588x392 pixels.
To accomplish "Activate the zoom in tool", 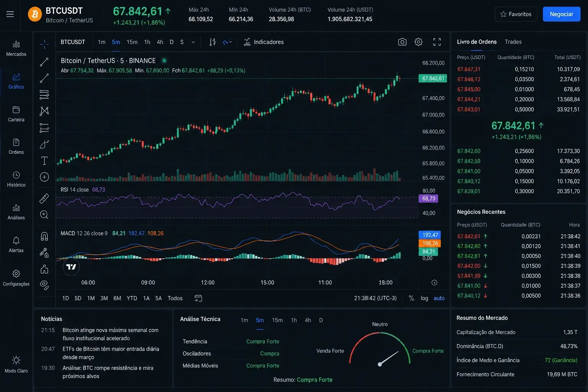I will click(x=44, y=215).
